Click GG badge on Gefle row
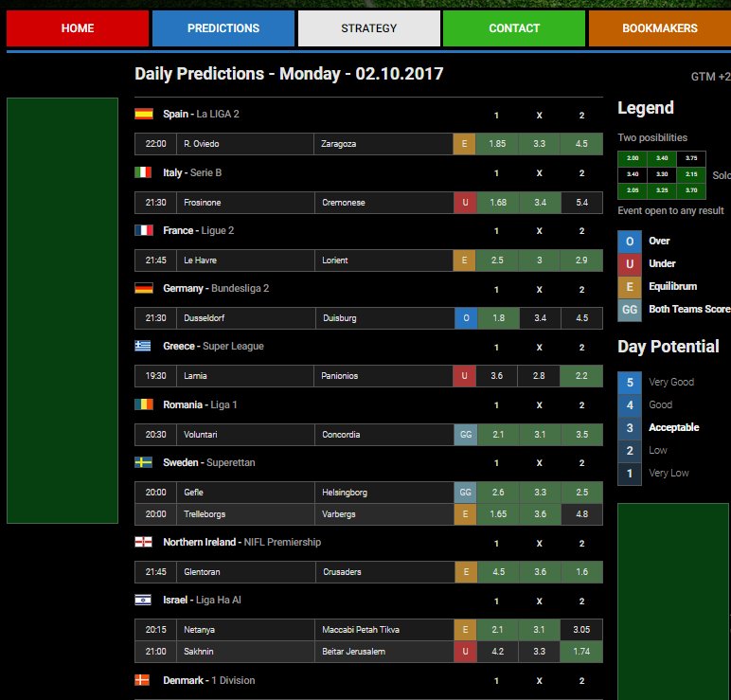The height and width of the screenshot is (700, 731). pyautogui.click(x=465, y=493)
